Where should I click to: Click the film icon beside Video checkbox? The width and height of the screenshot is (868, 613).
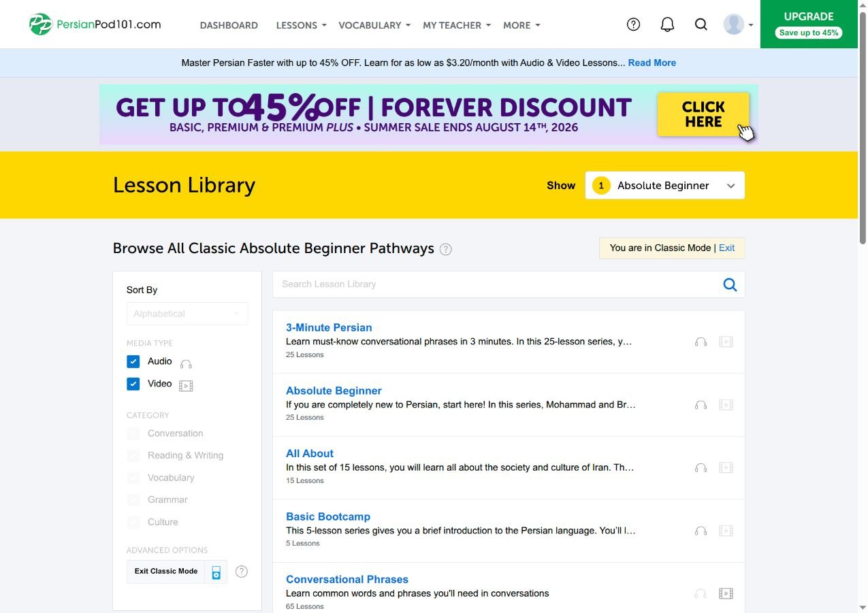(x=186, y=386)
